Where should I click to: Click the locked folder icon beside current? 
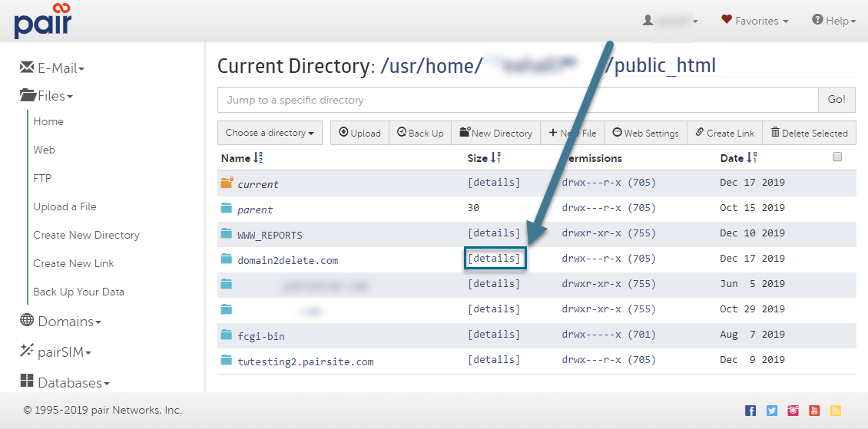226,183
